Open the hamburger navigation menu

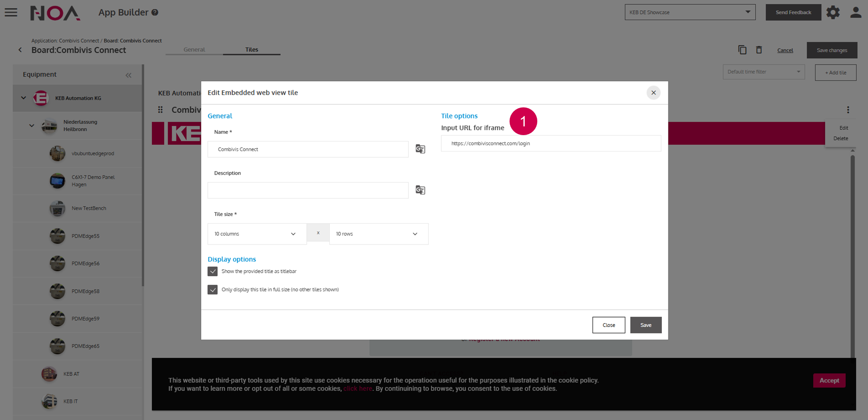(x=11, y=12)
